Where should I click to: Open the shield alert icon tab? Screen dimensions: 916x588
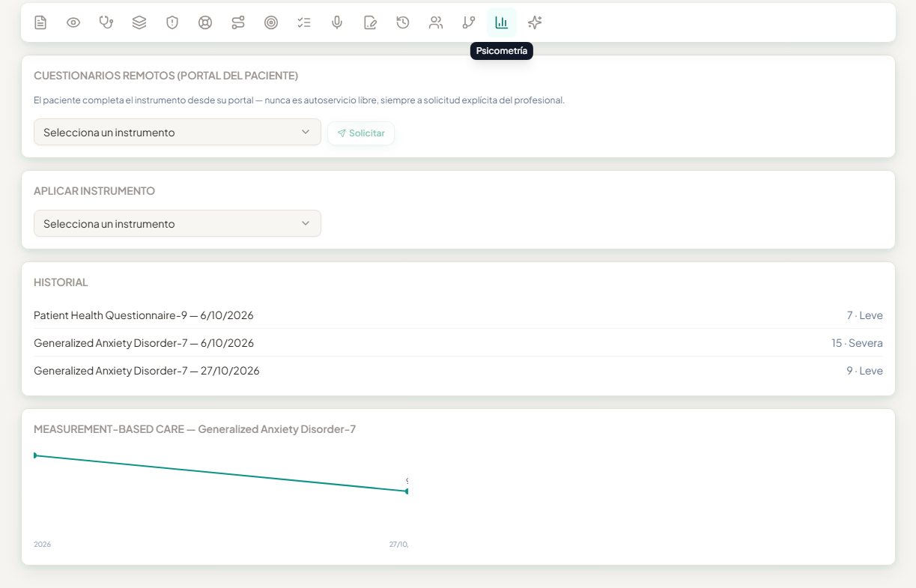[172, 22]
